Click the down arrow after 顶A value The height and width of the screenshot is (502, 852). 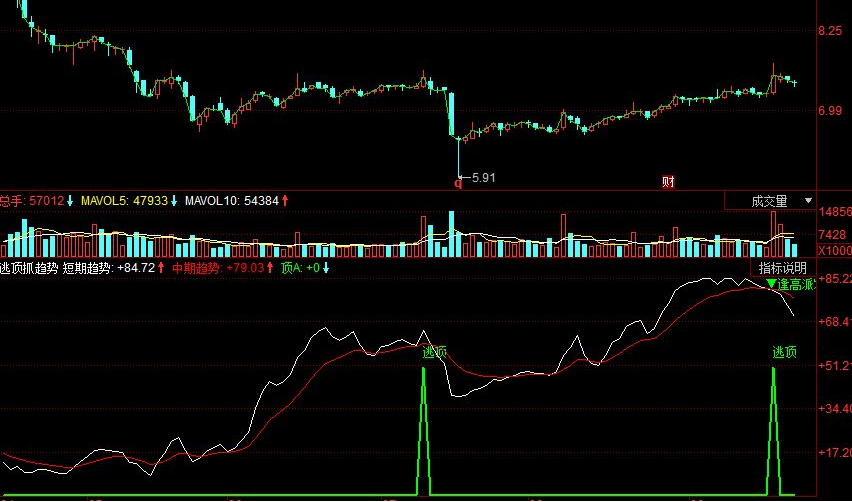326,268
